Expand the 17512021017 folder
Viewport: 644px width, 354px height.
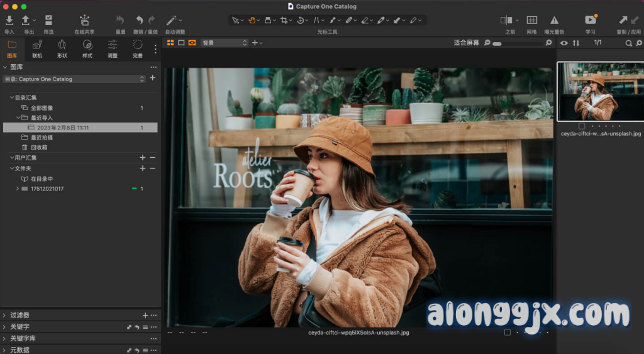(17, 189)
